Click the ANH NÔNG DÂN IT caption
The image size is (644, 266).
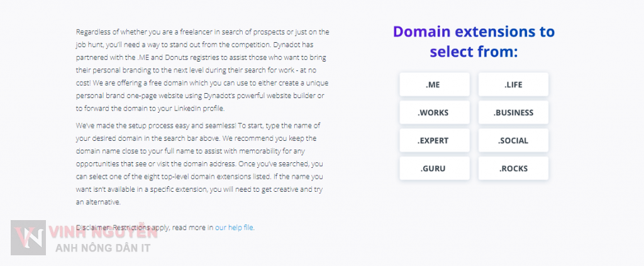pyautogui.click(x=103, y=248)
